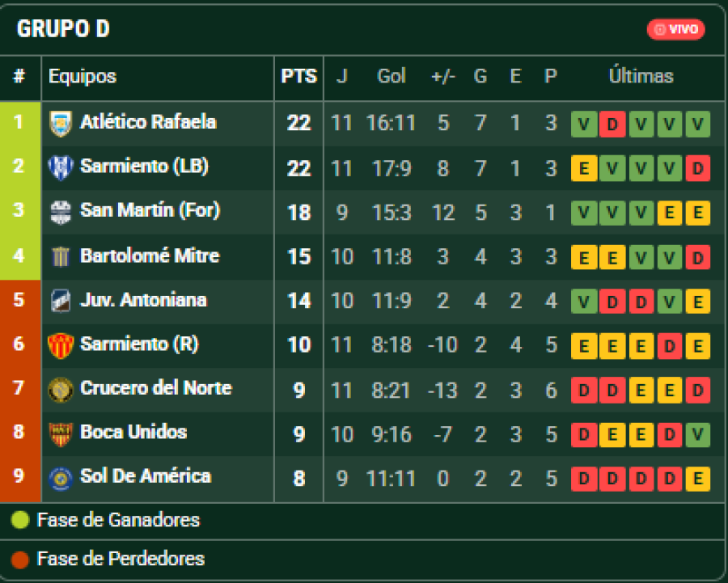Click the Sarmiento (LB) club crest
The width and height of the screenshot is (728, 583).
[61, 168]
